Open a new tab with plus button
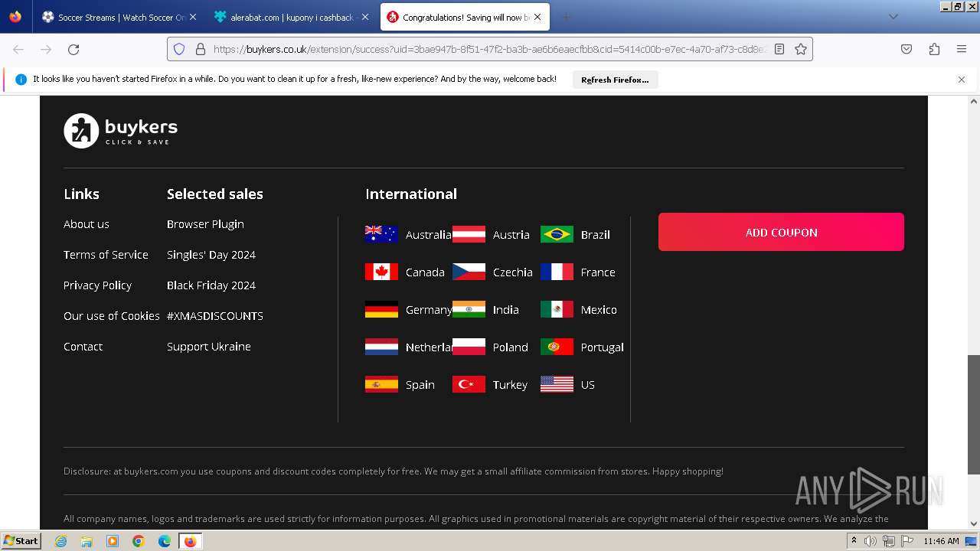The image size is (980, 551). (x=566, y=17)
